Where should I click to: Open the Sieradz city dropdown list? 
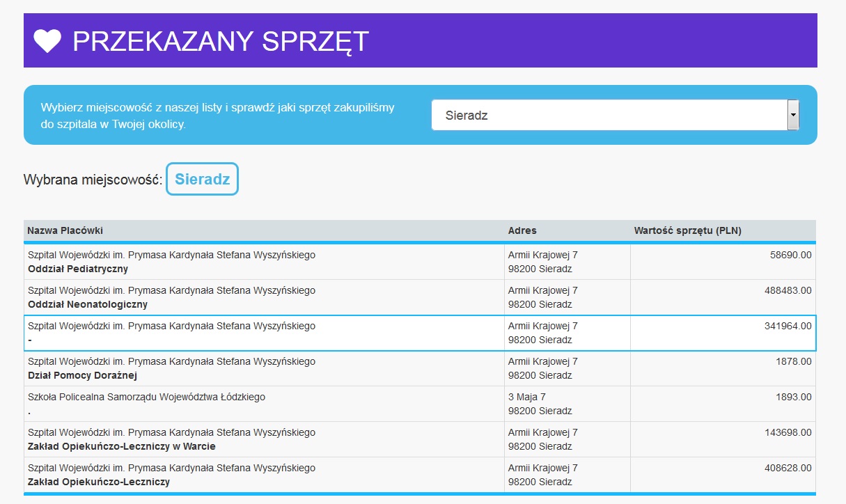[x=609, y=116]
